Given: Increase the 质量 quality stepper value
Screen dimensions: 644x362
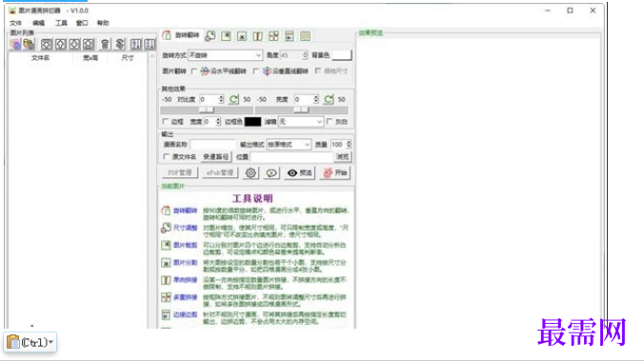Looking at the screenshot, I should 349,142.
